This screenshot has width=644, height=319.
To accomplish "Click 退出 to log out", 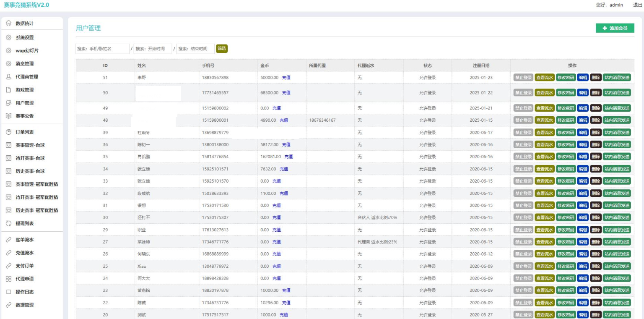I will (637, 5).
